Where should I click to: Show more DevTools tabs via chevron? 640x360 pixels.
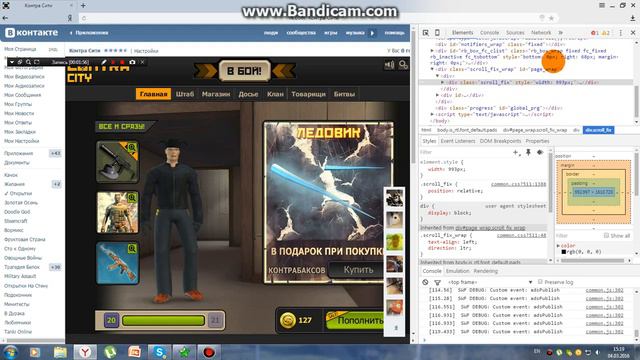click(x=560, y=33)
